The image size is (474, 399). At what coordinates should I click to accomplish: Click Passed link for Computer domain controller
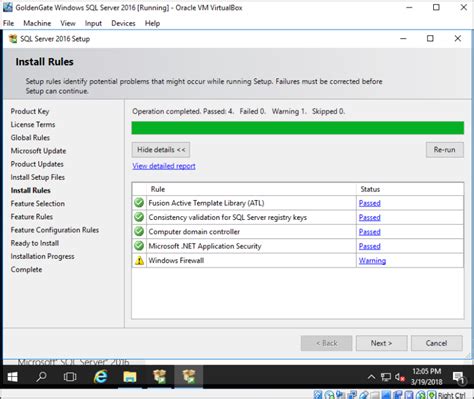point(369,232)
